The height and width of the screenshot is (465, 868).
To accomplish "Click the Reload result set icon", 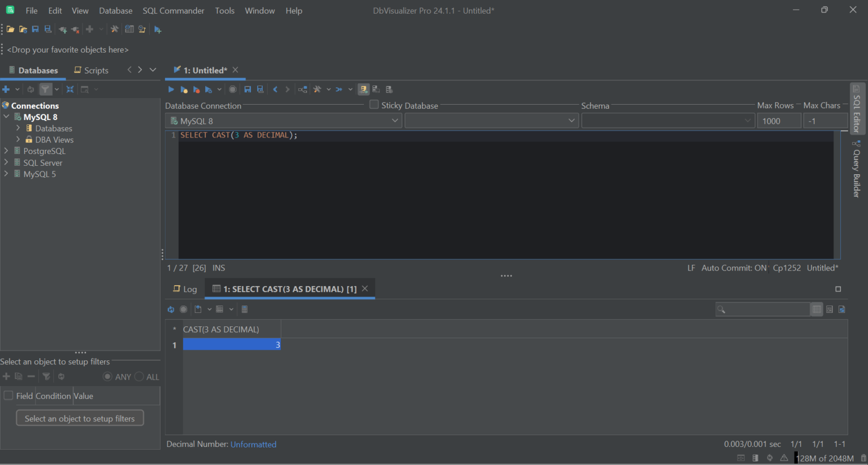I will [171, 309].
